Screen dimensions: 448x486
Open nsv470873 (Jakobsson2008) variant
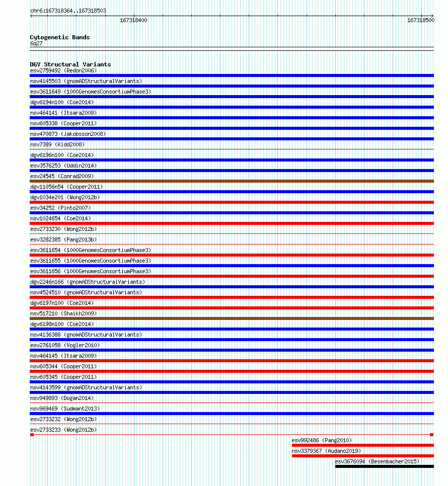[x=68, y=134]
